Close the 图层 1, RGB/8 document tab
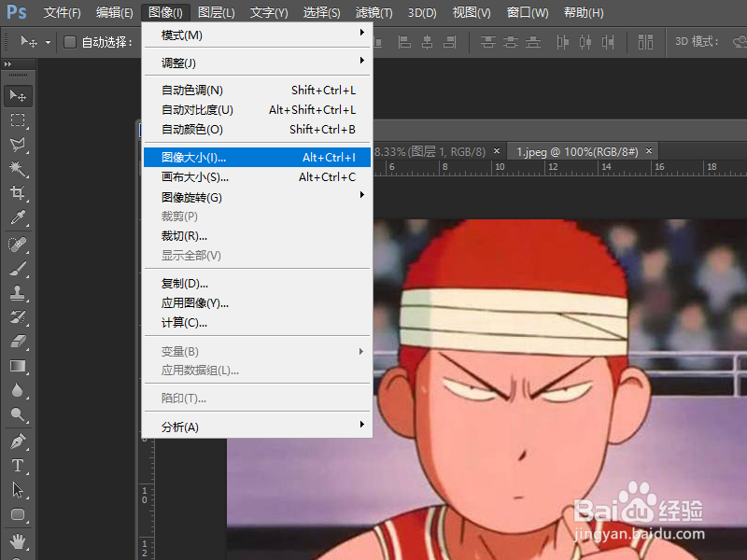 [x=497, y=151]
